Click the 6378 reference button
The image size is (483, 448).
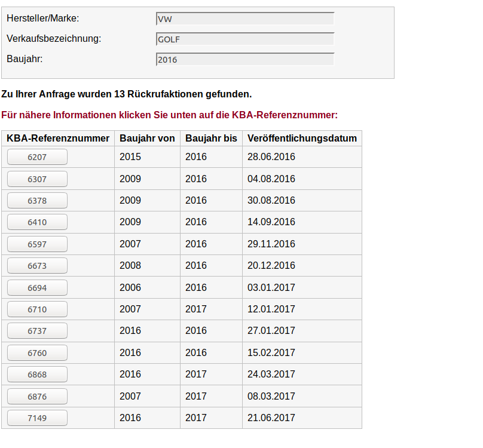pyautogui.click(x=37, y=201)
